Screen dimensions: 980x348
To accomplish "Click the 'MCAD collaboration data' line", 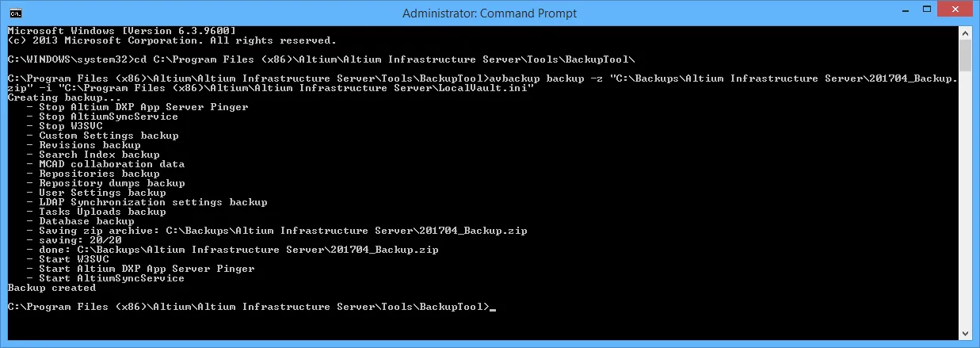I will [x=112, y=164].
